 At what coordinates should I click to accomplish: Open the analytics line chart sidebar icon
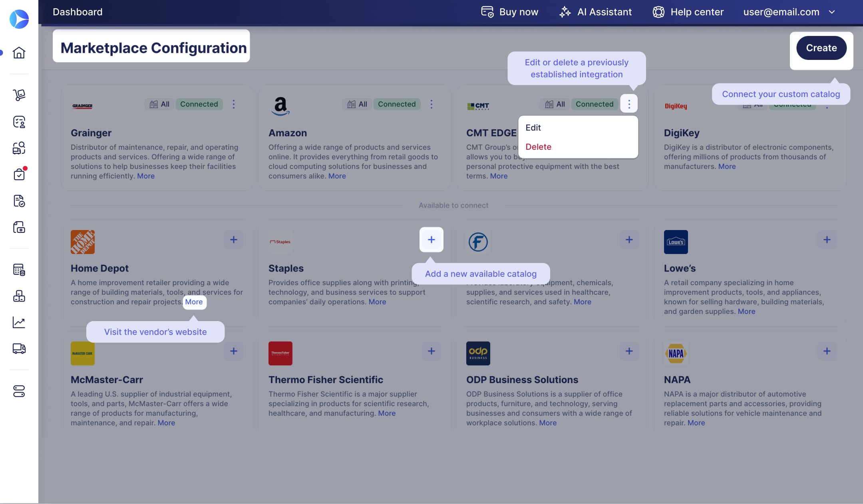[19, 322]
